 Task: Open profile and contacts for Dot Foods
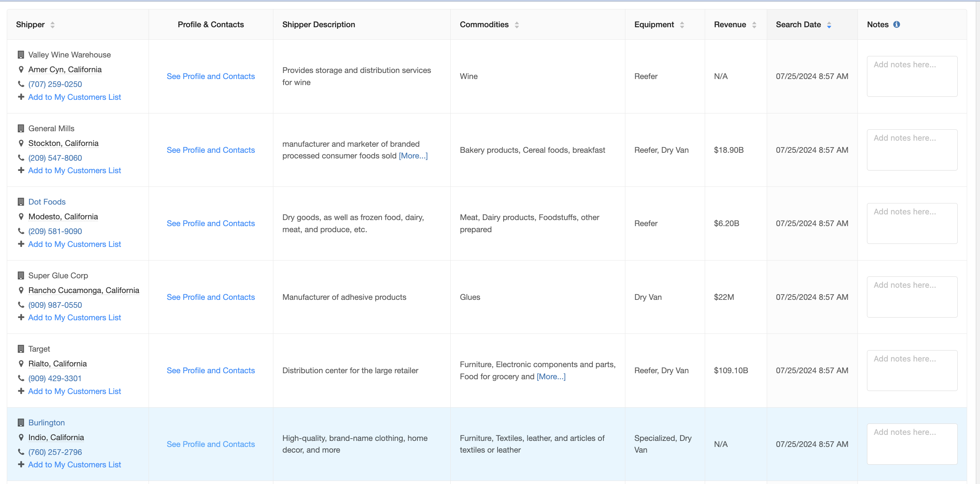pyautogui.click(x=211, y=223)
